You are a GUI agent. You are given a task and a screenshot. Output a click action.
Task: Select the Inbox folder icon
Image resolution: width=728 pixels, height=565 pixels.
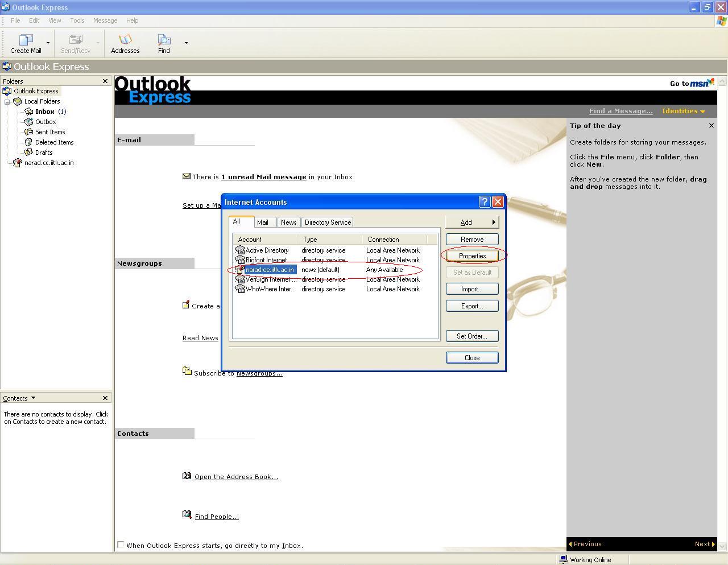(29, 112)
